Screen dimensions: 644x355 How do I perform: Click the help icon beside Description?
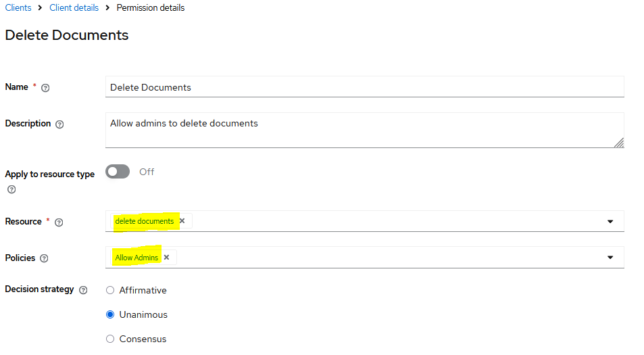click(59, 124)
